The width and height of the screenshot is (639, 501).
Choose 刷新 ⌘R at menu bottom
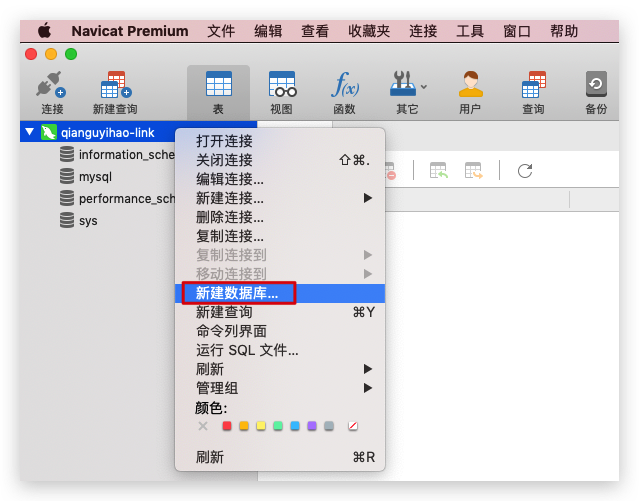click(x=280, y=457)
